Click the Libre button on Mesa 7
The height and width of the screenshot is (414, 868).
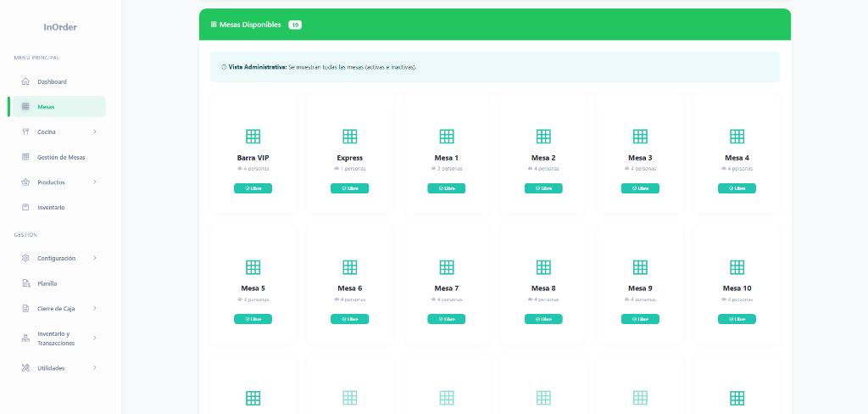point(446,319)
